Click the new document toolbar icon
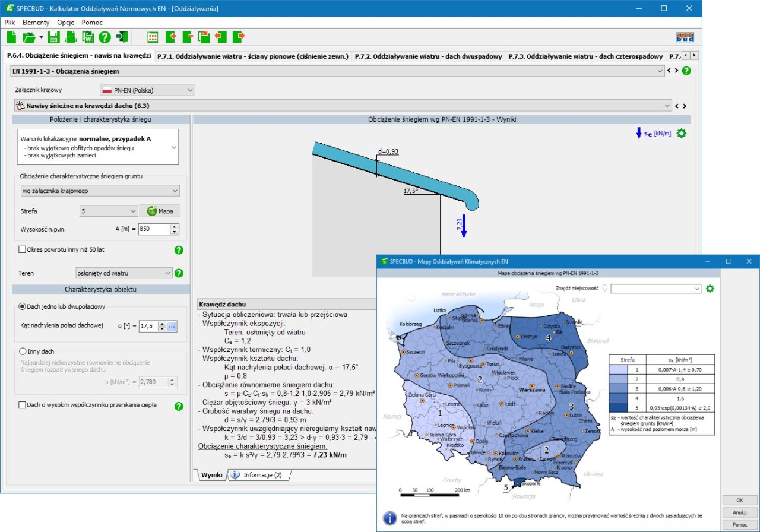 [x=11, y=37]
